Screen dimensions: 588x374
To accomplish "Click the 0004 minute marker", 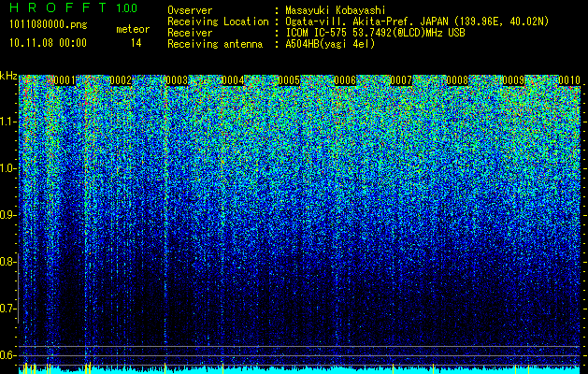I will tap(233, 80).
